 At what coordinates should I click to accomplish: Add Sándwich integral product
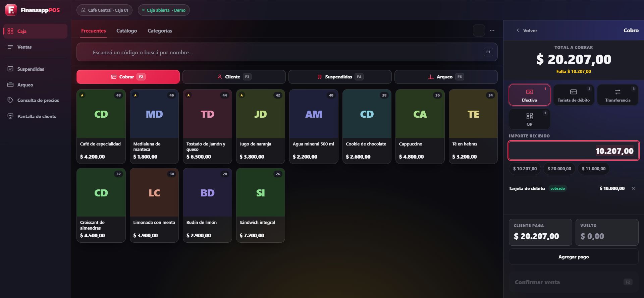click(261, 205)
